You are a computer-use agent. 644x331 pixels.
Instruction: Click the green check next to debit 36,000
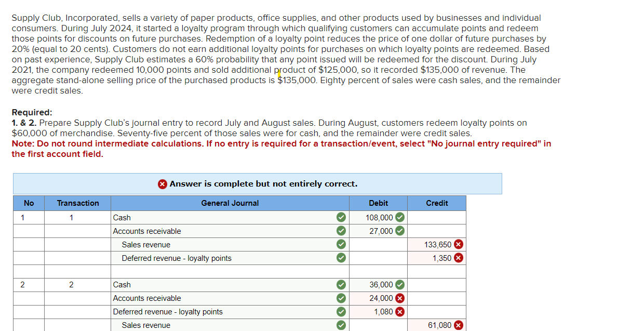400,284
